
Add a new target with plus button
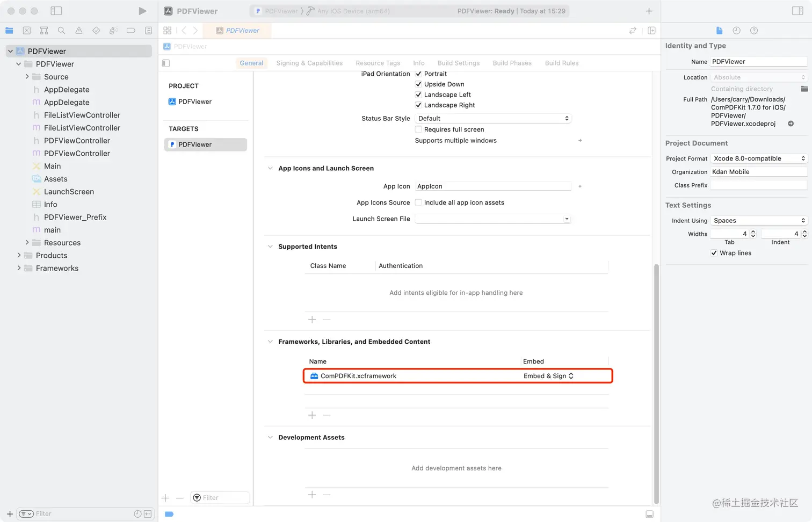tap(165, 498)
